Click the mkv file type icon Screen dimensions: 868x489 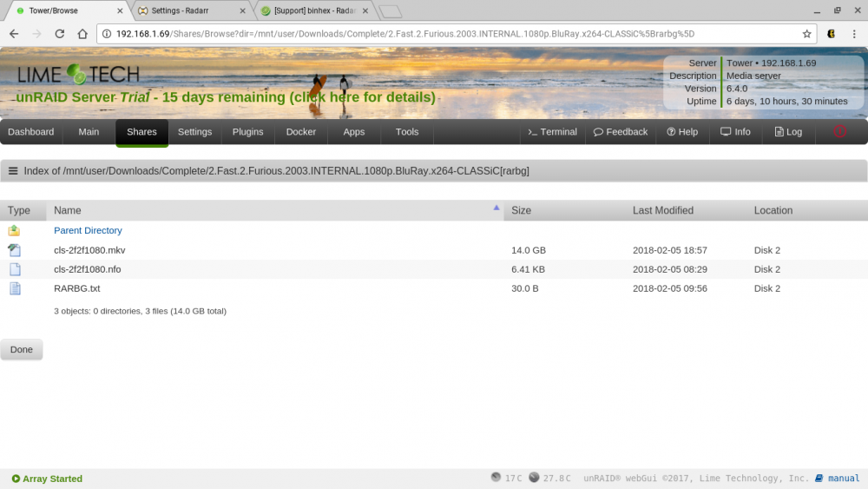(15, 250)
